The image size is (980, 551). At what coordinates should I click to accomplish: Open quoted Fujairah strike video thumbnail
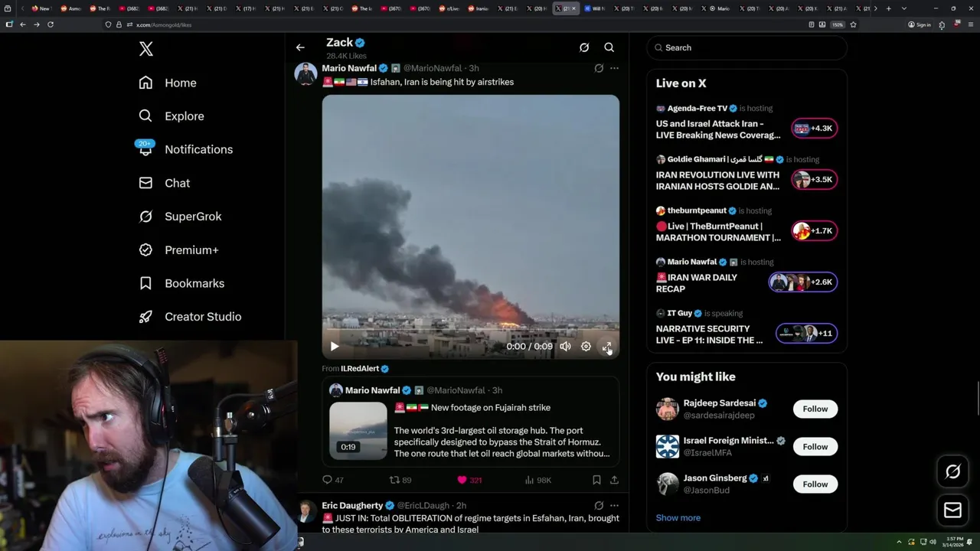(358, 431)
